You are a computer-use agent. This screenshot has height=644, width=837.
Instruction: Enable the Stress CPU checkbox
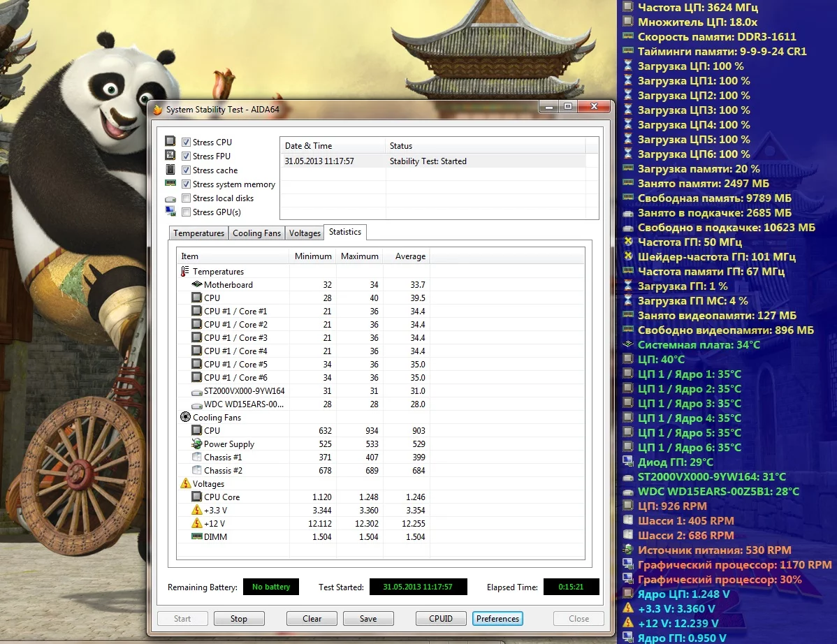[187, 142]
